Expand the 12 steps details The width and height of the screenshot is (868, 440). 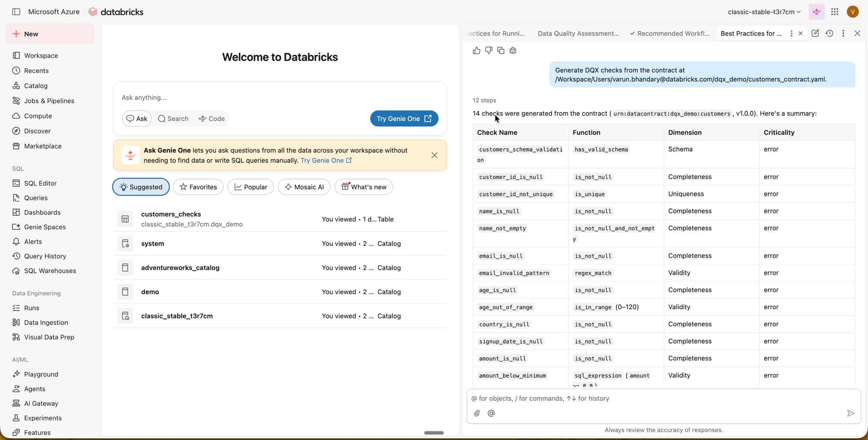click(x=484, y=100)
